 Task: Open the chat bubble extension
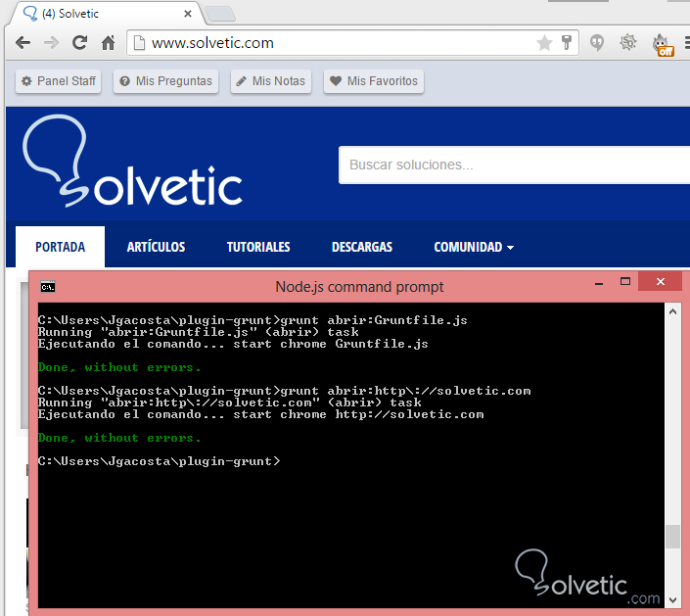pyautogui.click(x=597, y=43)
